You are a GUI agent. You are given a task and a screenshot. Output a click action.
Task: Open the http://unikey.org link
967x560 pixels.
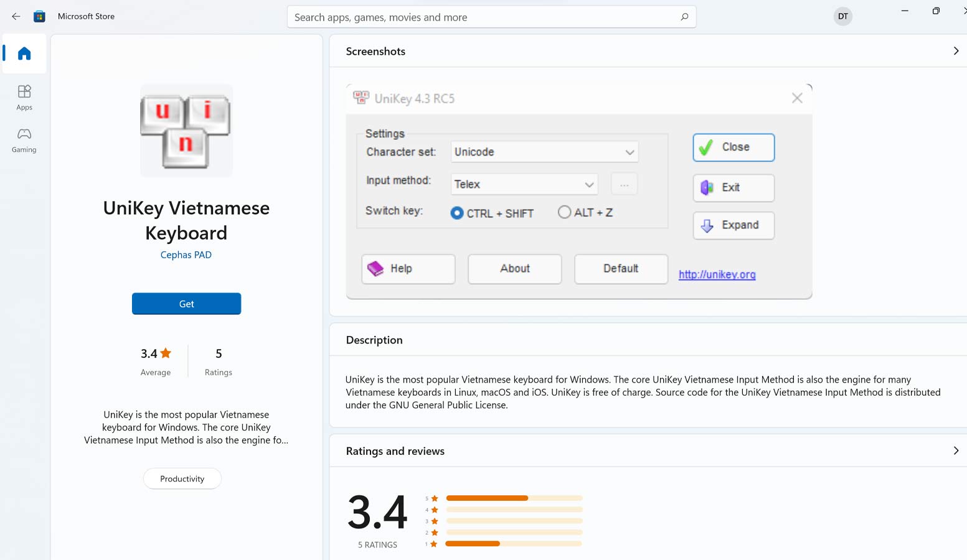717,274
